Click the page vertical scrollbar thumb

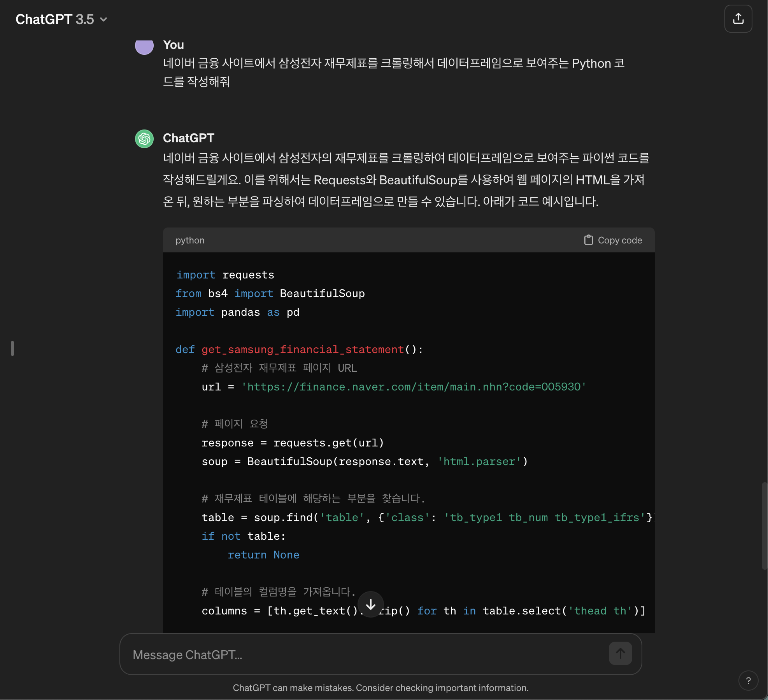tap(764, 526)
